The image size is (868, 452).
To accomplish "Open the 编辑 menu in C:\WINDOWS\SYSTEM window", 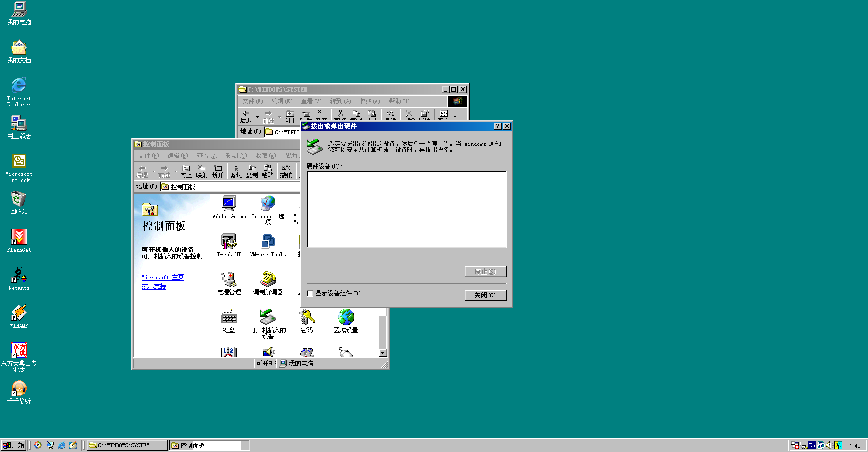I will [x=281, y=101].
